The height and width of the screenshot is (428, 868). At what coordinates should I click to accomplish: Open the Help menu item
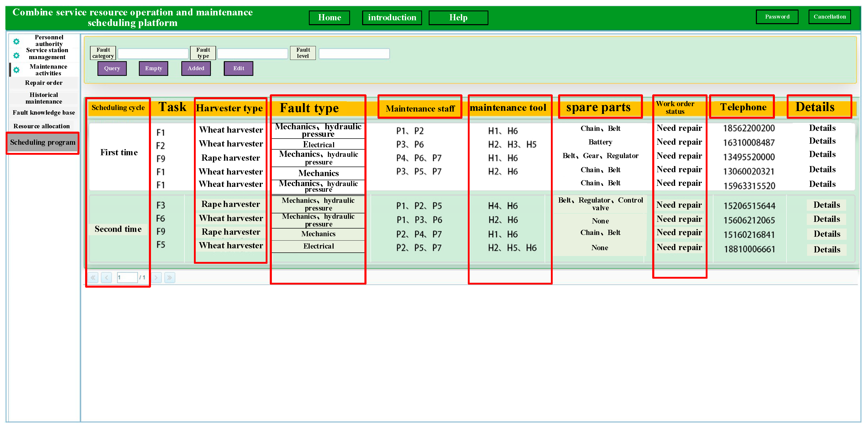click(458, 17)
